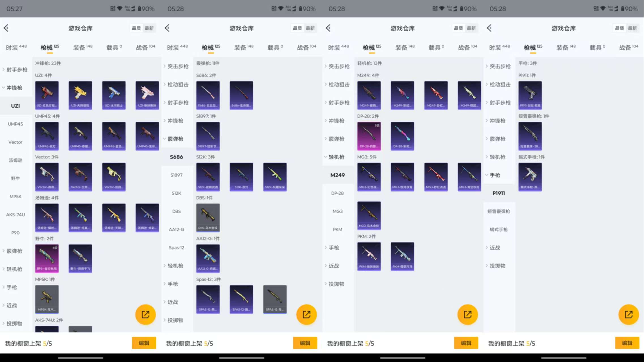Tap the 编辑 button at the bottom
Image resolution: width=644 pixels, height=362 pixels.
point(144,343)
